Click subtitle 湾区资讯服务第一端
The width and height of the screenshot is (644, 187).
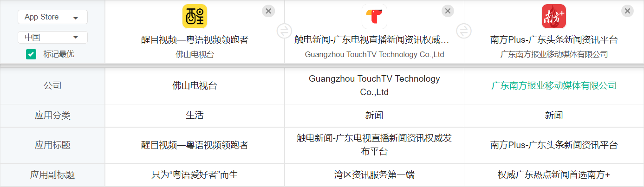pos(374,175)
